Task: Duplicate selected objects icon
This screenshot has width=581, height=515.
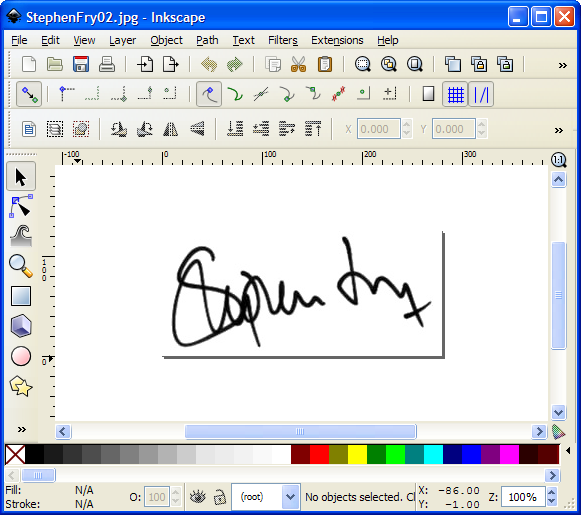Action: click(453, 64)
